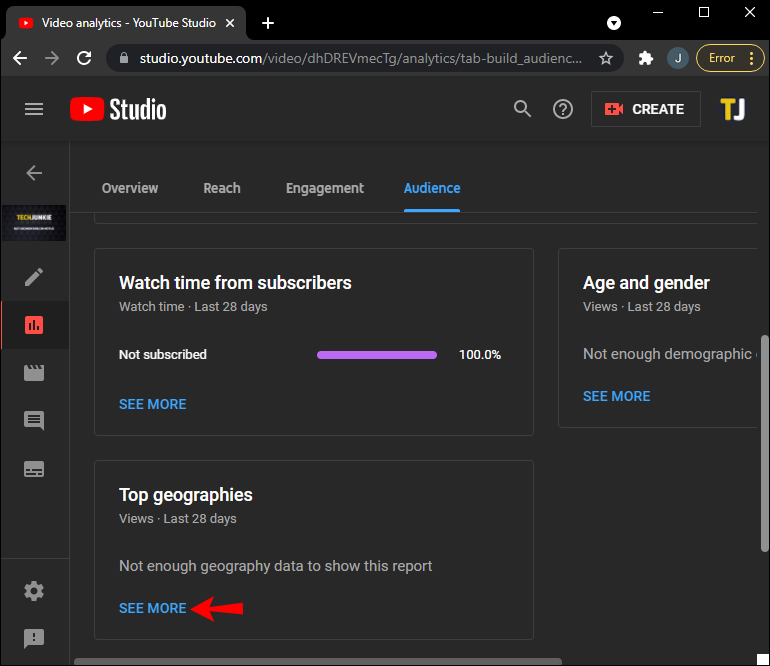The height and width of the screenshot is (666, 770).
Task: Open the TJ channel account menu
Action: (x=733, y=109)
